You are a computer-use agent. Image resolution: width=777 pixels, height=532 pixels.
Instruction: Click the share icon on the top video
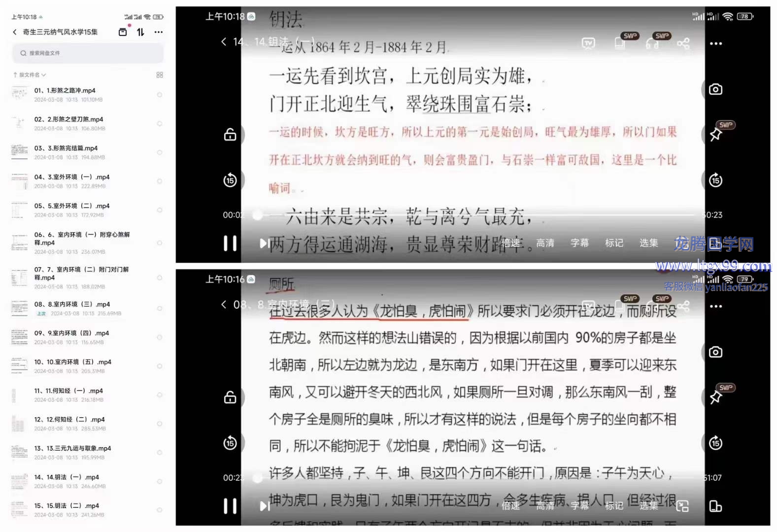(683, 44)
